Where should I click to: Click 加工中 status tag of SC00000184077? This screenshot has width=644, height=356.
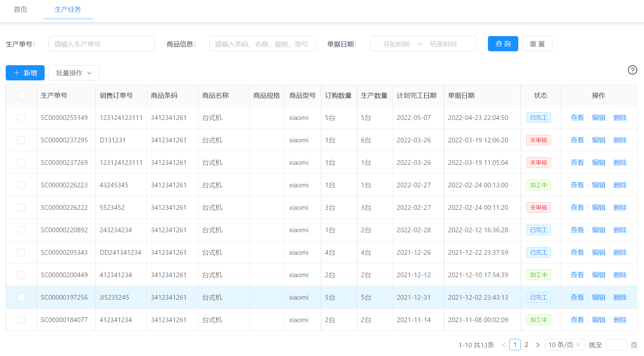pos(538,320)
